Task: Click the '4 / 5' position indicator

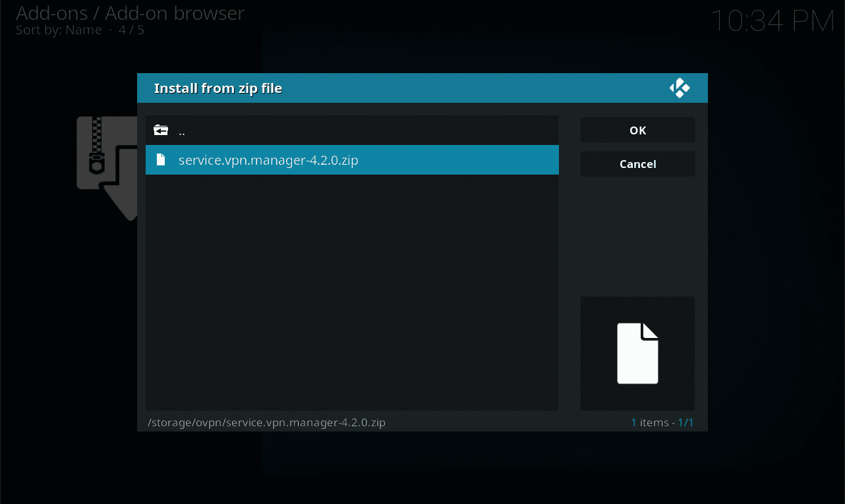Action: 131,30
